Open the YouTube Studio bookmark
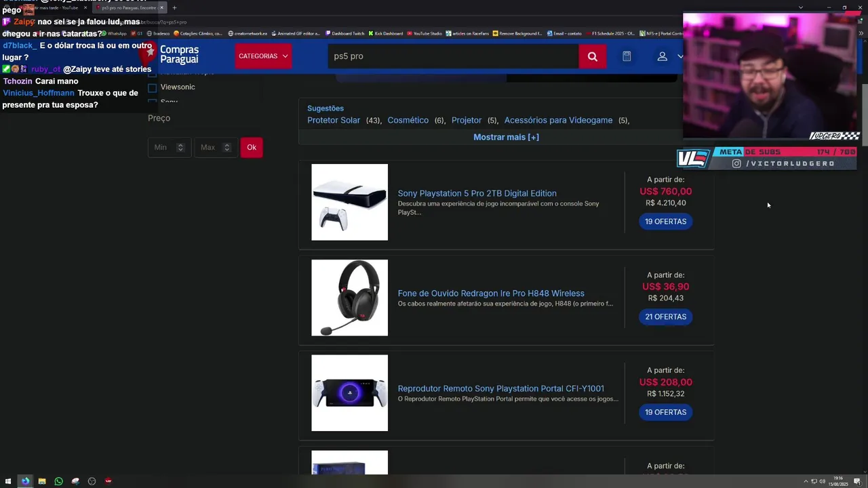868x488 pixels. coord(424,33)
